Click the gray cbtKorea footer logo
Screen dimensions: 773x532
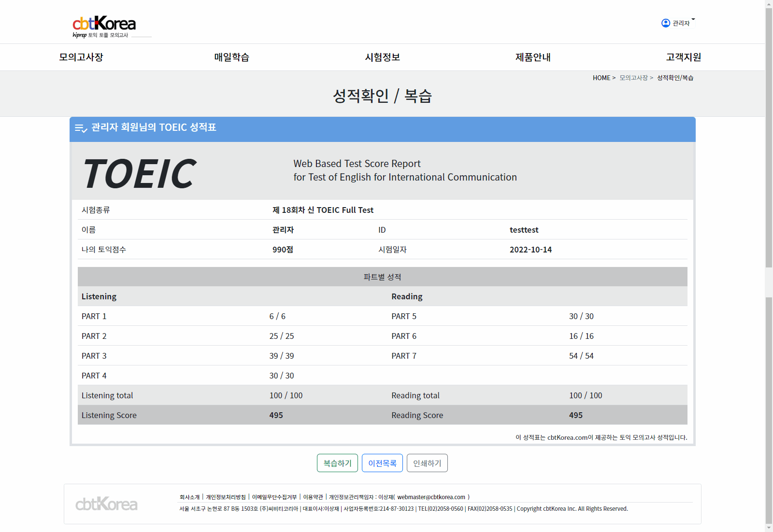[x=106, y=504]
